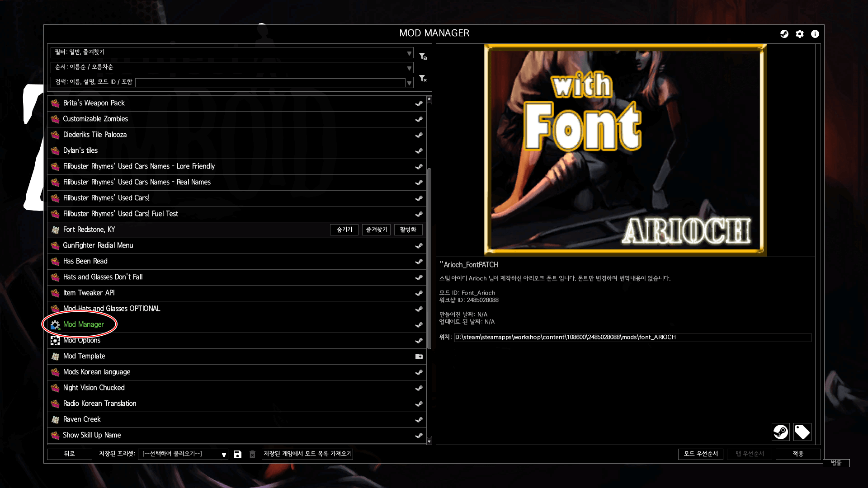This screenshot has height=488, width=868.
Task: Click the save filter lock funnel icon
Action: click(423, 56)
